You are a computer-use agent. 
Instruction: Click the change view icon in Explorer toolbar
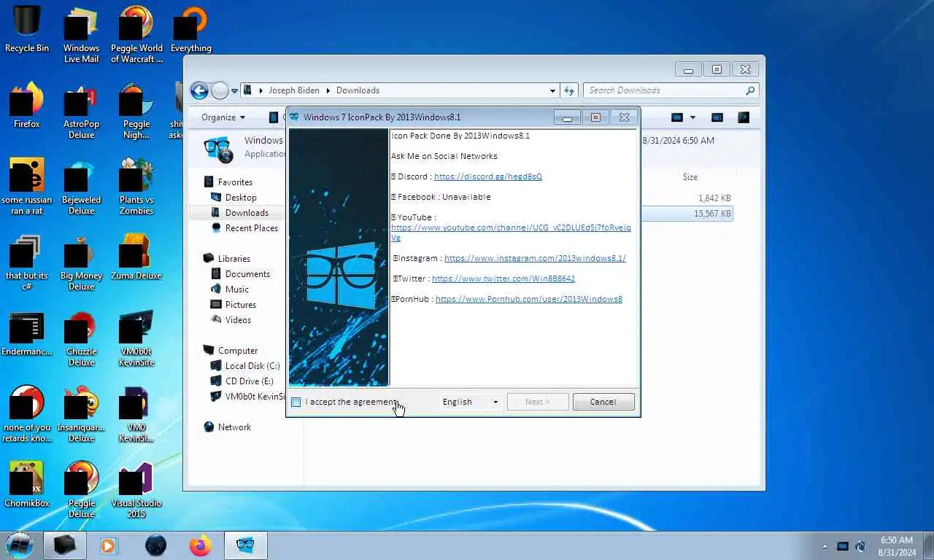click(677, 117)
